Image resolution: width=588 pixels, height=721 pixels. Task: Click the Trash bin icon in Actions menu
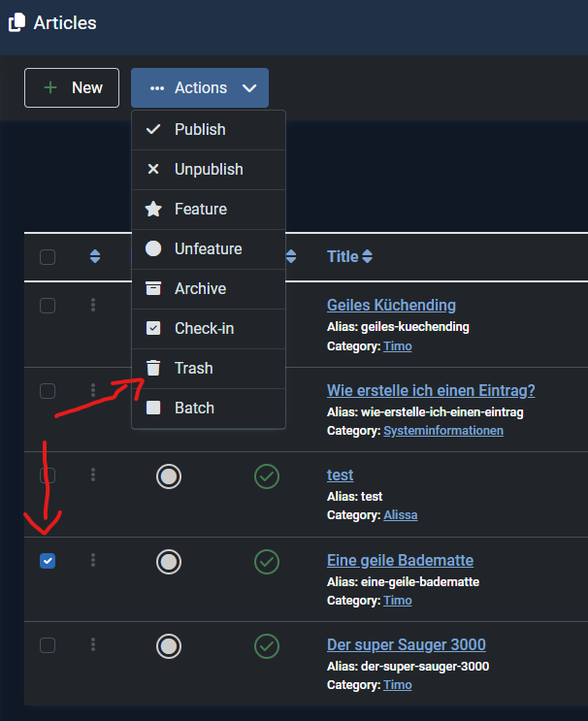click(153, 369)
